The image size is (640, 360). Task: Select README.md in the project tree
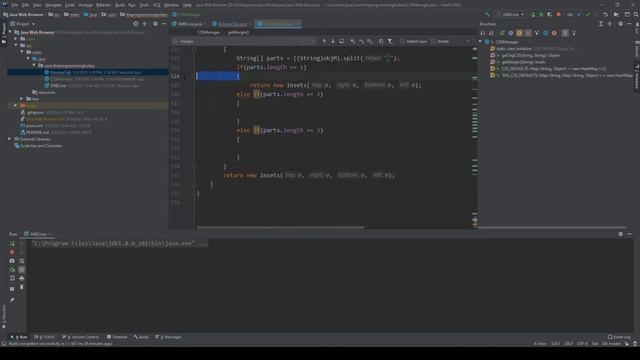(88, 132)
